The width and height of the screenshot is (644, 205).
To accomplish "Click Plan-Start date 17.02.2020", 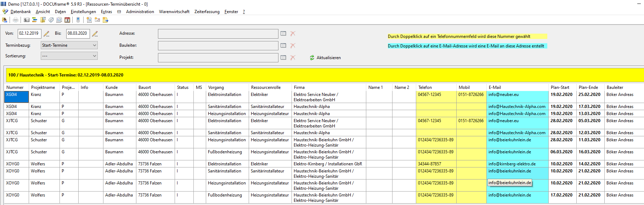I will click(561, 195).
